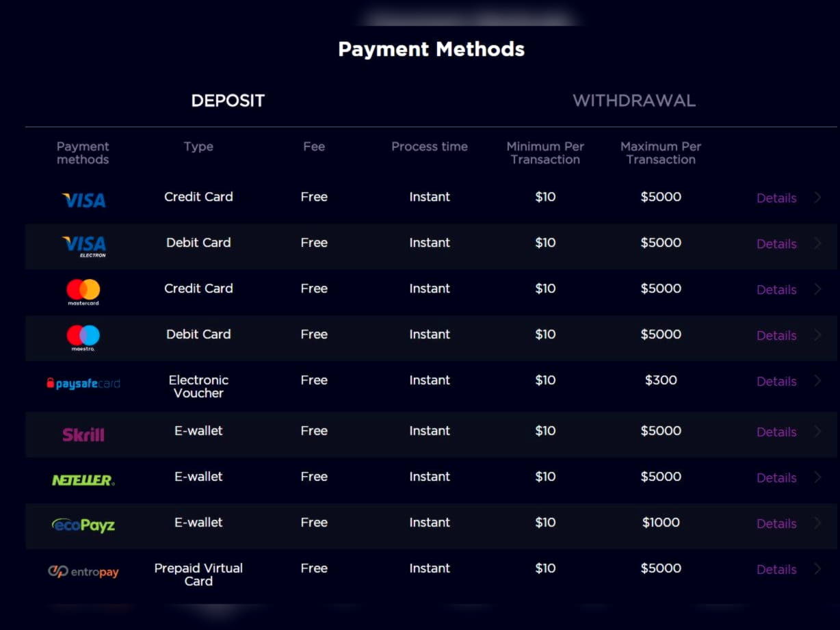Click the Neteller E-wallet type cell
The width and height of the screenshot is (840, 630).
198,477
